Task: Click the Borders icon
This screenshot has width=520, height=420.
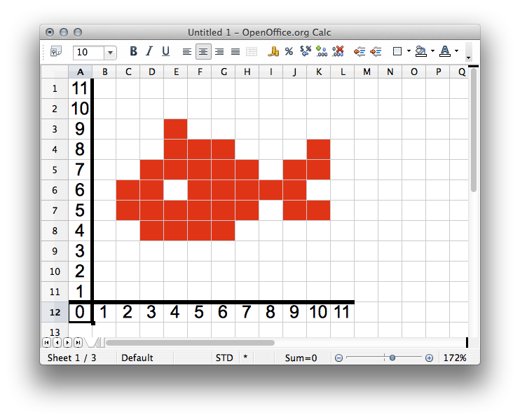Action: pyautogui.click(x=397, y=51)
